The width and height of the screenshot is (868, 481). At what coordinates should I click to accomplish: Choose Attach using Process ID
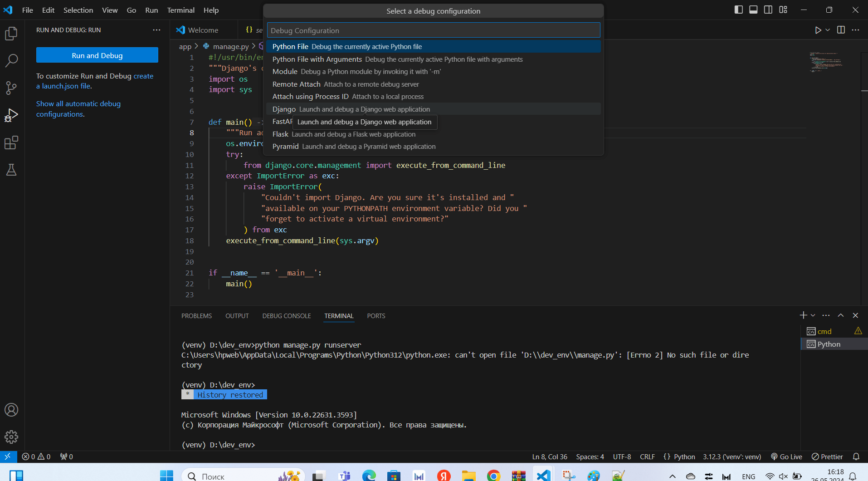434,96
